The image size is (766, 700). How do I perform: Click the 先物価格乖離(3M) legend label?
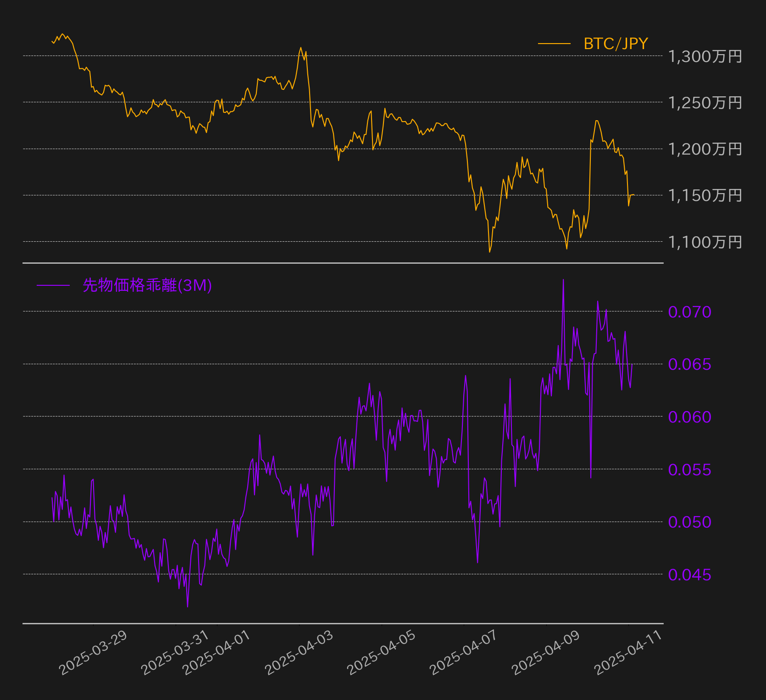[147, 285]
